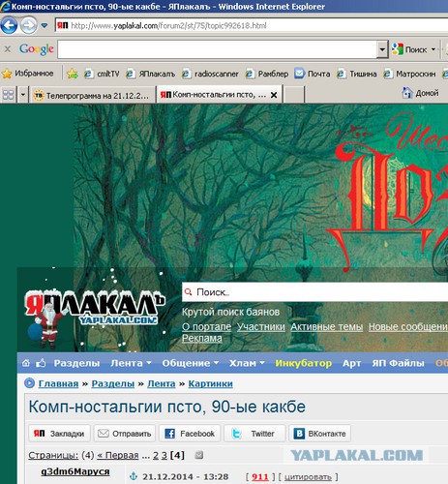Switch to the Телепрограмма на 21.12 tab
The width and height of the screenshot is (448, 484).
(x=92, y=95)
